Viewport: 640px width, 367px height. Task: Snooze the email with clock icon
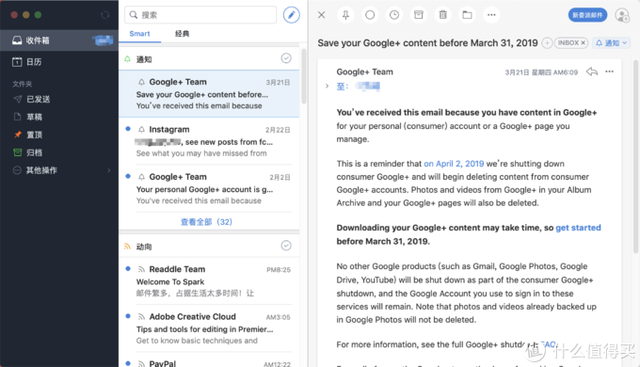coord(394,15)
